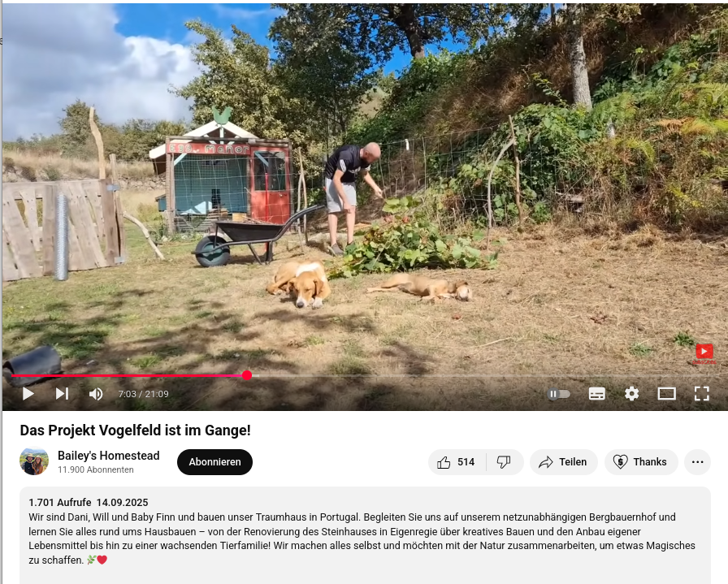
Task: Turn on subtitles in the player
Action: [596, 394]
